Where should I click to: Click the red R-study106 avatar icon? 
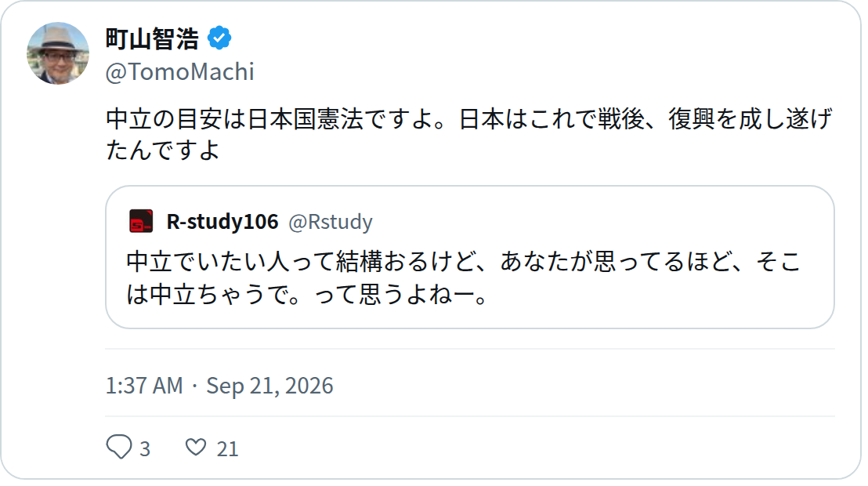[141, 221]
